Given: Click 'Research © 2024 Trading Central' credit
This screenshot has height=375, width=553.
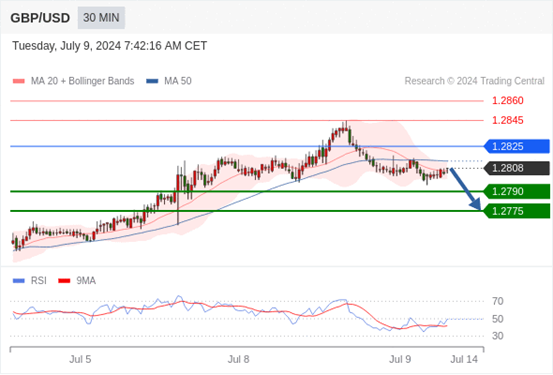Looking at the screenshot, I should click(474, 81).
